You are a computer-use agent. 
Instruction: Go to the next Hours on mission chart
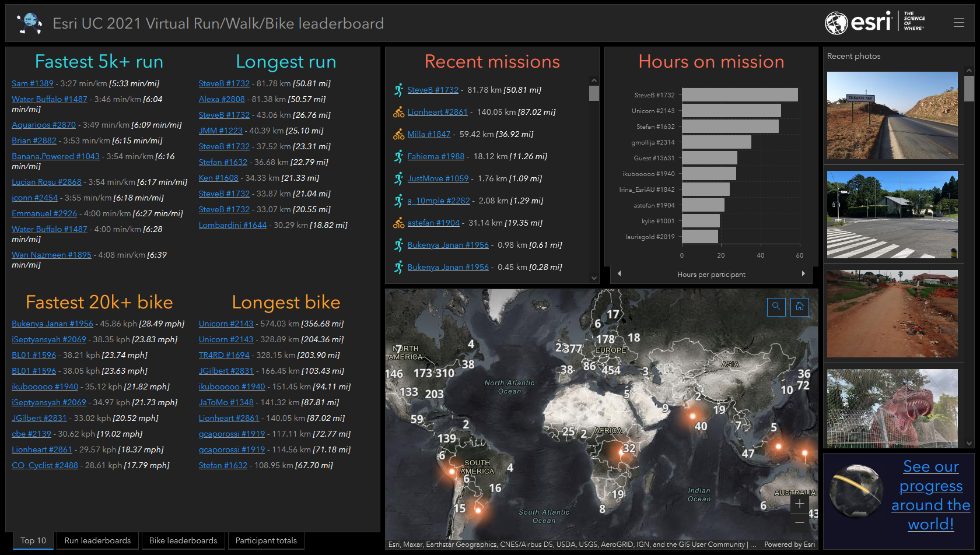pyautogui.click(x=803, y=273)
